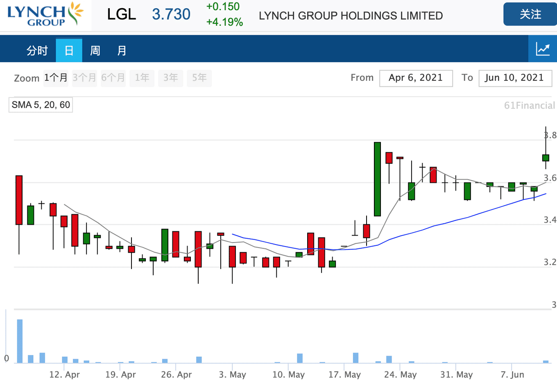Image resolution: width=557 pixels, height=392 pixels.
Task: Click the tall green candlestick before 24. May
Action: pyautogui.click(x=377, y=179)
